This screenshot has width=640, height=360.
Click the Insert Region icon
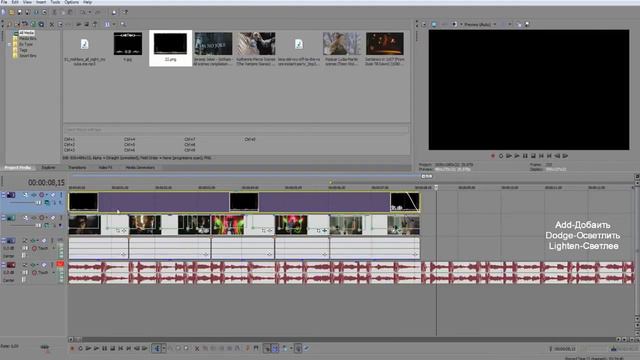[256, 349]
